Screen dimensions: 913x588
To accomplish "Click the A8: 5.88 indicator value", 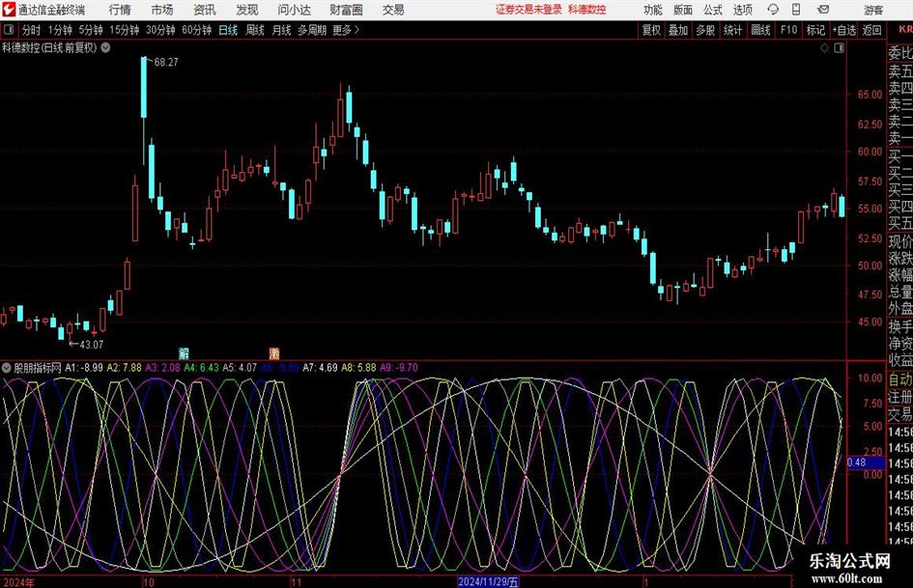I will click(358, 368).
